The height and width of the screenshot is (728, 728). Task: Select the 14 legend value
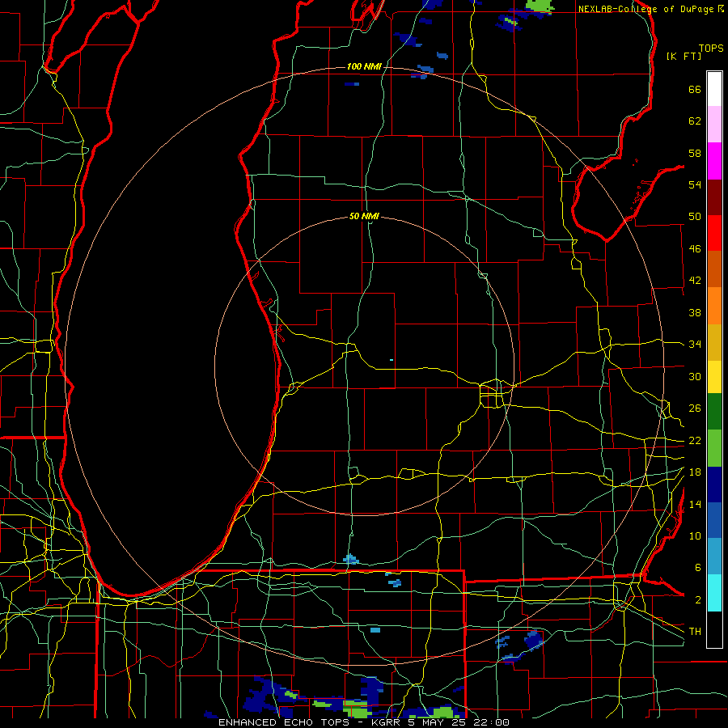pos(695,504)
